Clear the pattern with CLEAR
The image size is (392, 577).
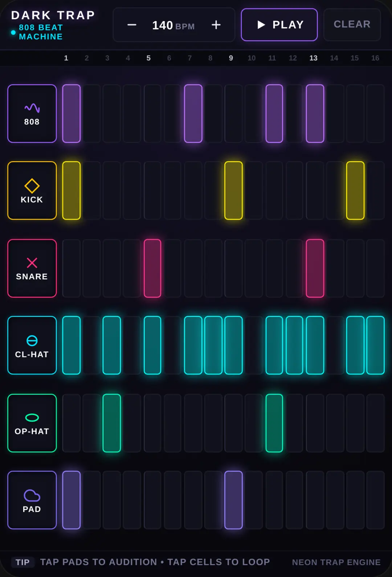point(352,24)
